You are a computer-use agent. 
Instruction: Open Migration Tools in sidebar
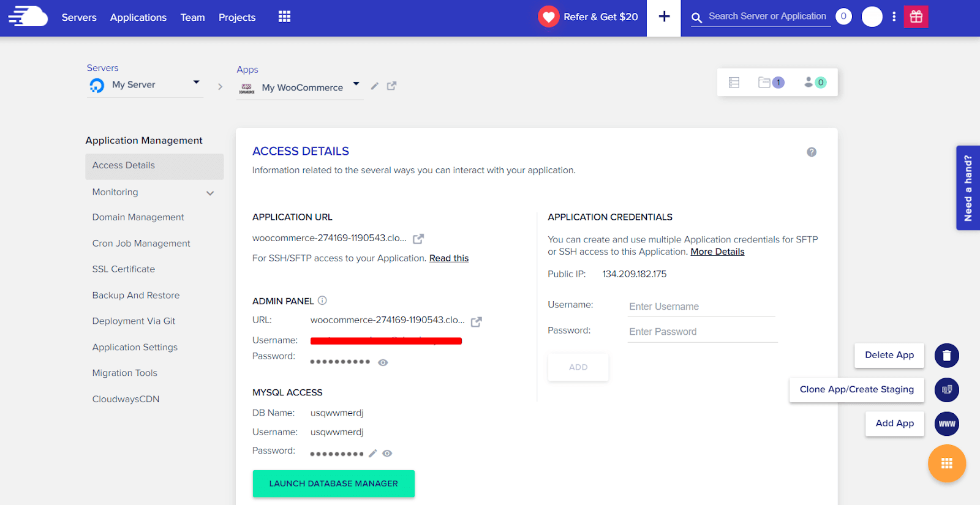click(x=124, y=373)
